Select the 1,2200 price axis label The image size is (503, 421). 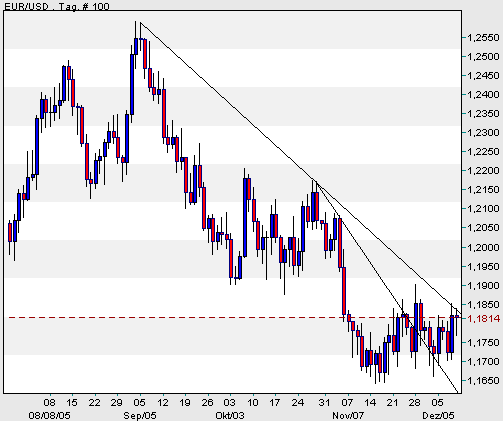(483, 171)
